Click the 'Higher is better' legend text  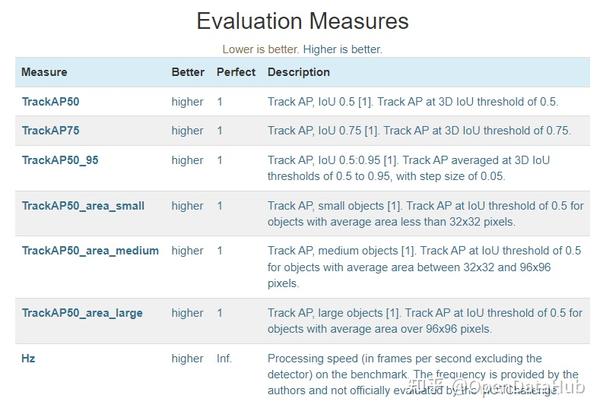click(x=347, y=48)
